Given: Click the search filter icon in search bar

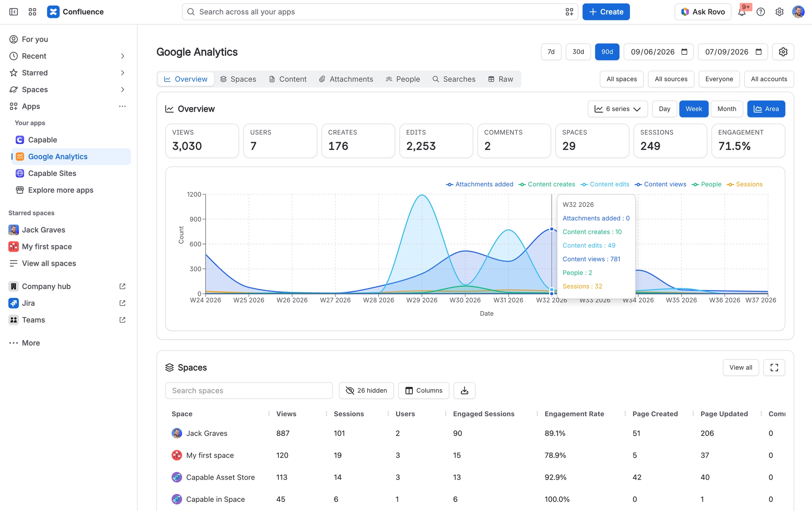Looking at the screenshot, I should pyautogui.click(x=569, y=12).
